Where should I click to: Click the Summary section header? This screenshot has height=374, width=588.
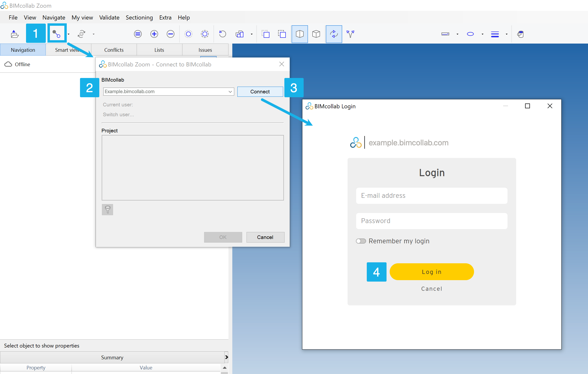(x=112, y=357)
